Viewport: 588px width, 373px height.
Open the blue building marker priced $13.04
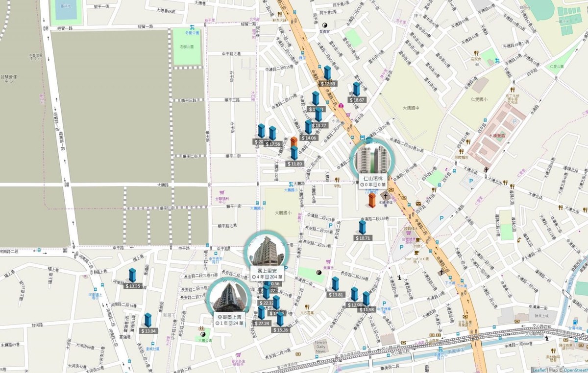pyautogui.click(x=148, y=320)
